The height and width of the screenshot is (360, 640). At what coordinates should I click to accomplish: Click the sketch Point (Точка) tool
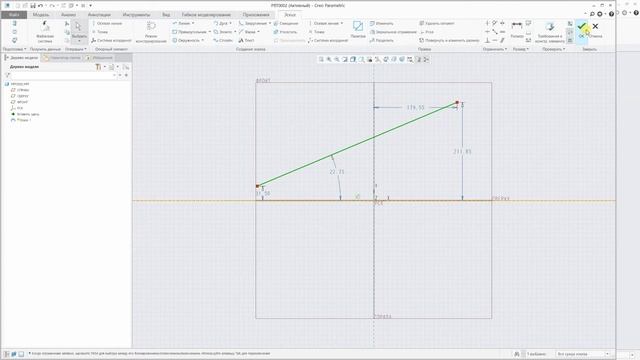click(316, 32)
